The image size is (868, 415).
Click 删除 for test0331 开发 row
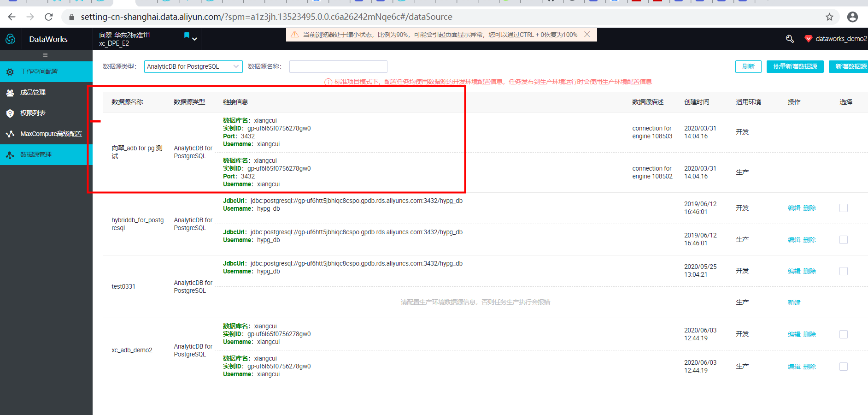coord(809,271)
